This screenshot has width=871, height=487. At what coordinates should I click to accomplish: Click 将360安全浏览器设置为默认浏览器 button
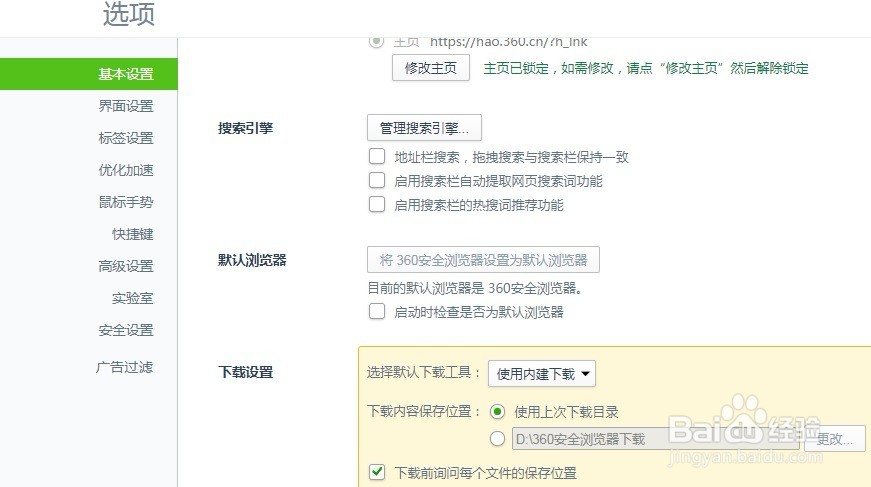tap(483, 260)
